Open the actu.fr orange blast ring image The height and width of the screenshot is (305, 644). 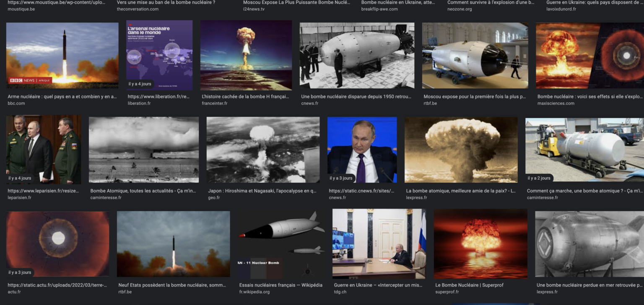57,244
